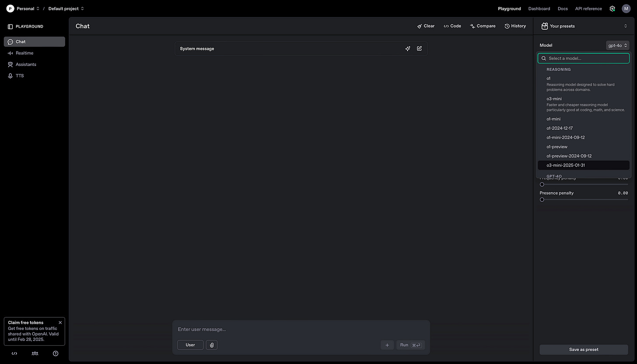The width and height of the screenshot is (637, 364).
Task: Click the Code brackets icon in toolbar
Action: [x=446, y=26]
